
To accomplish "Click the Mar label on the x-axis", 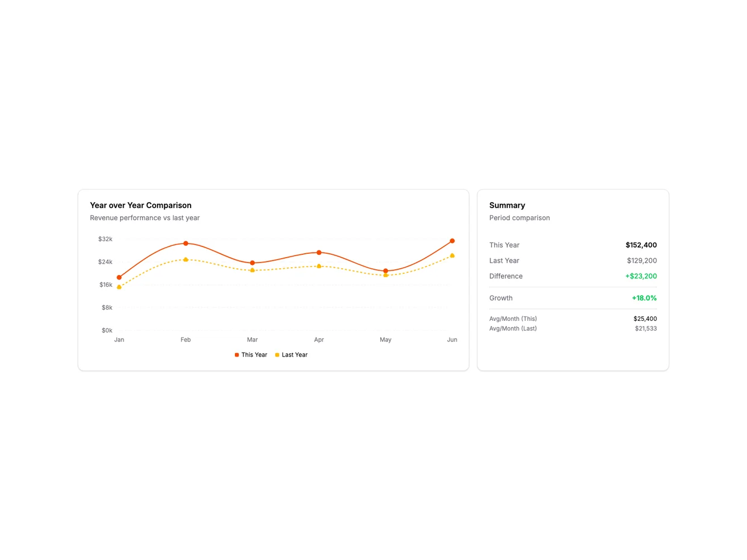I will (x=252, y=340).
